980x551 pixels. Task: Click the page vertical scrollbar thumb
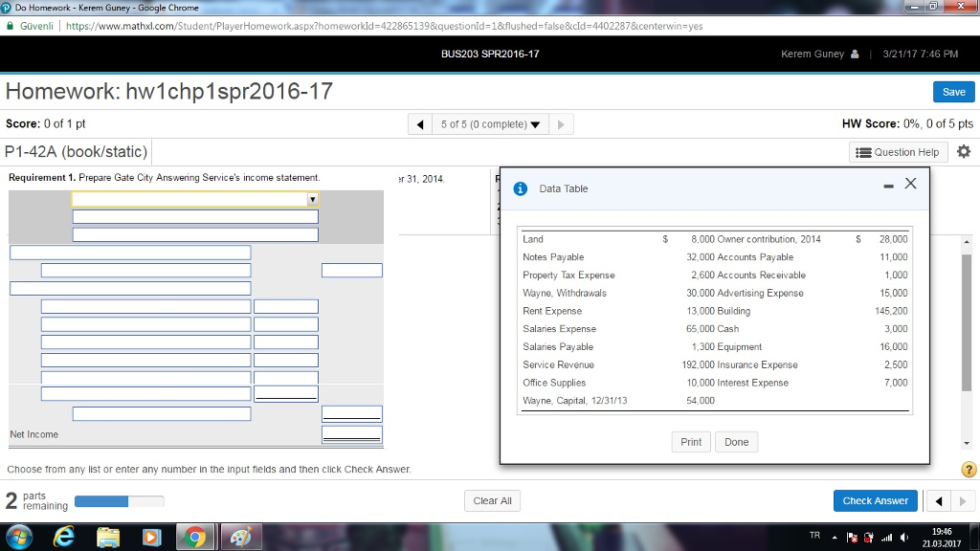[x=967, y=321]
